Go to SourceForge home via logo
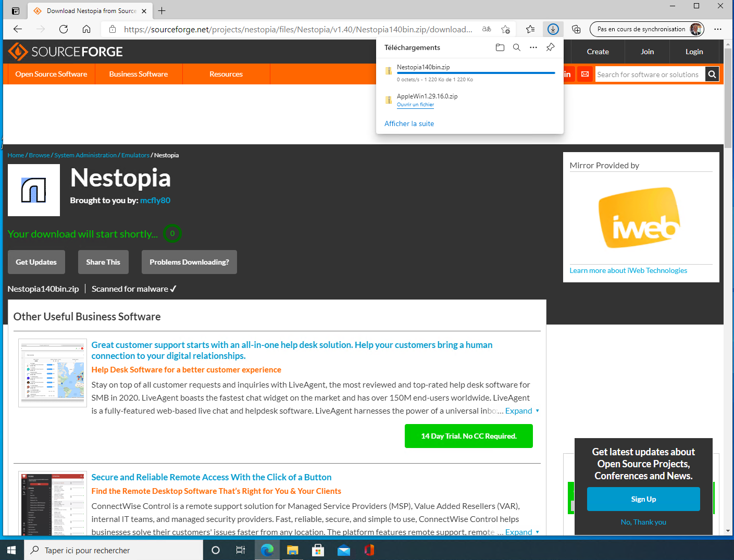The width and height of the screenshot is (734, 560). point(65,52)
